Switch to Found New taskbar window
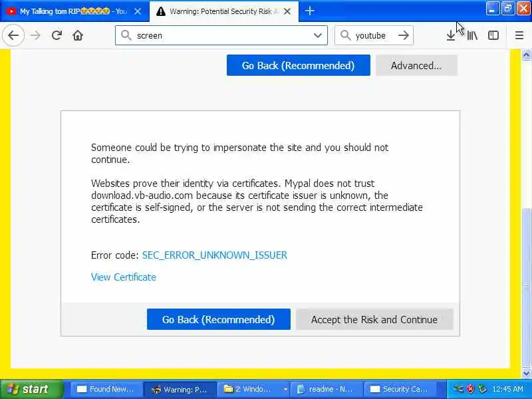The image size is (532, 399). tap(106, 389)
